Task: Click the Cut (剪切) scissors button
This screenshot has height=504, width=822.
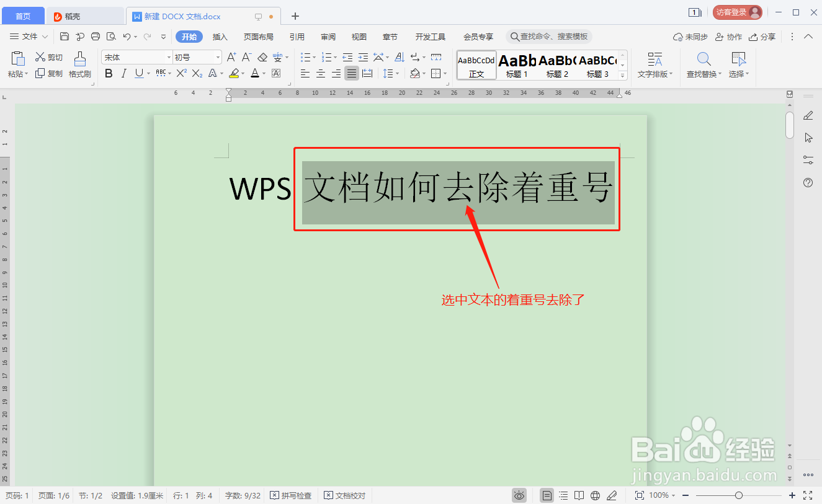Action: point(49,57)
